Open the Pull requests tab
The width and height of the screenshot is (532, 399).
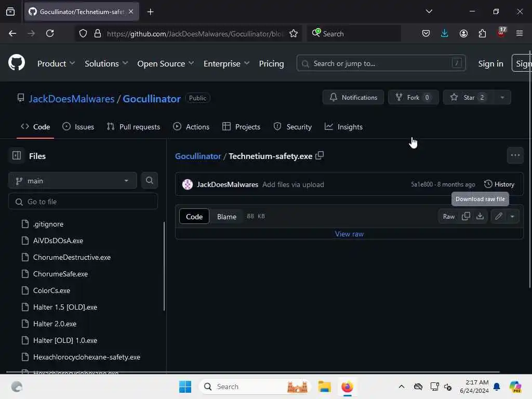click(134, 127)
